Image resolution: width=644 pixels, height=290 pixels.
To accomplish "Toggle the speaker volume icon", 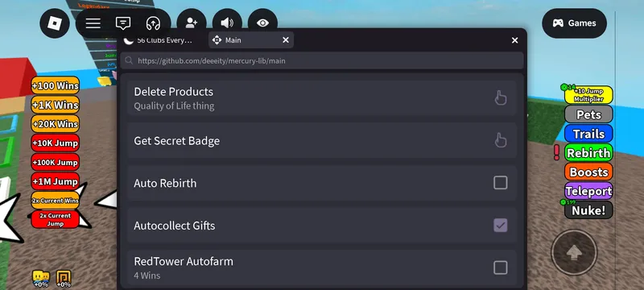I will pyautogui.click(x=227, y=23).
